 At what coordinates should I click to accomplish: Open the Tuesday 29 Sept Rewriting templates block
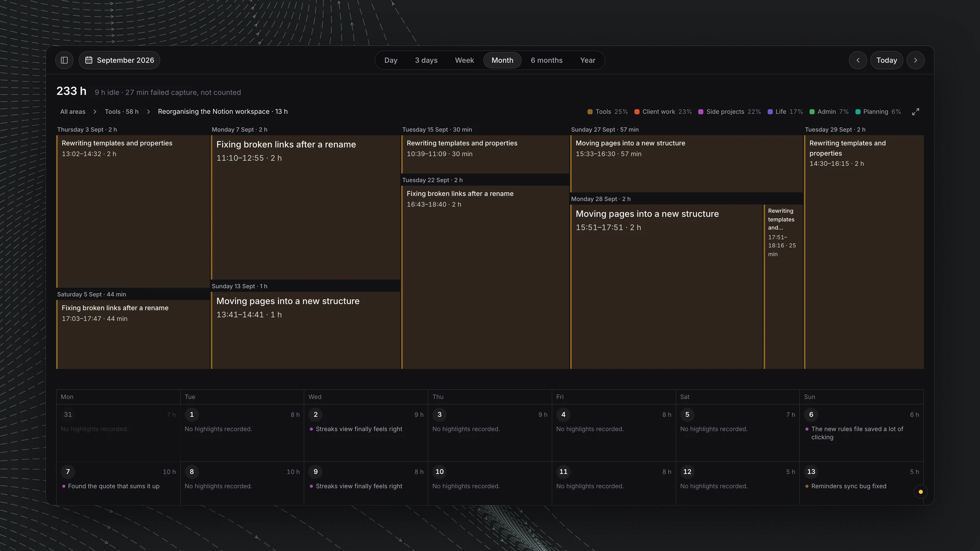point(864,252)
